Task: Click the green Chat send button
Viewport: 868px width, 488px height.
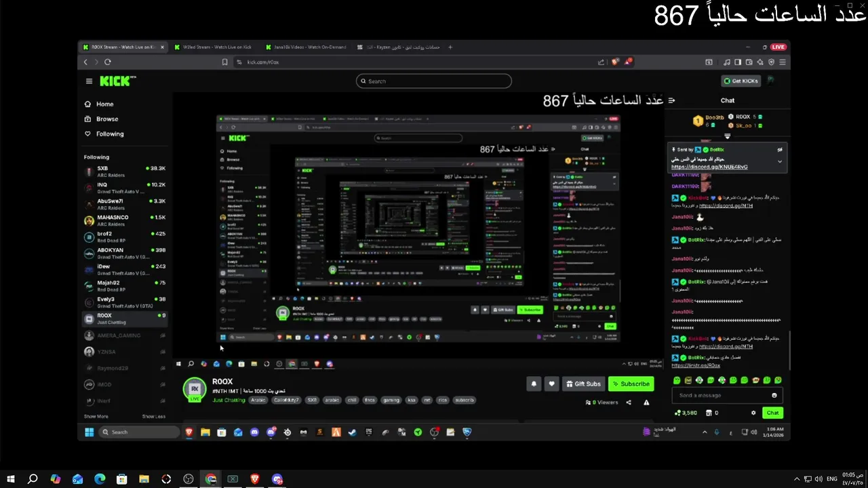Action: click(x=772, y=413)
